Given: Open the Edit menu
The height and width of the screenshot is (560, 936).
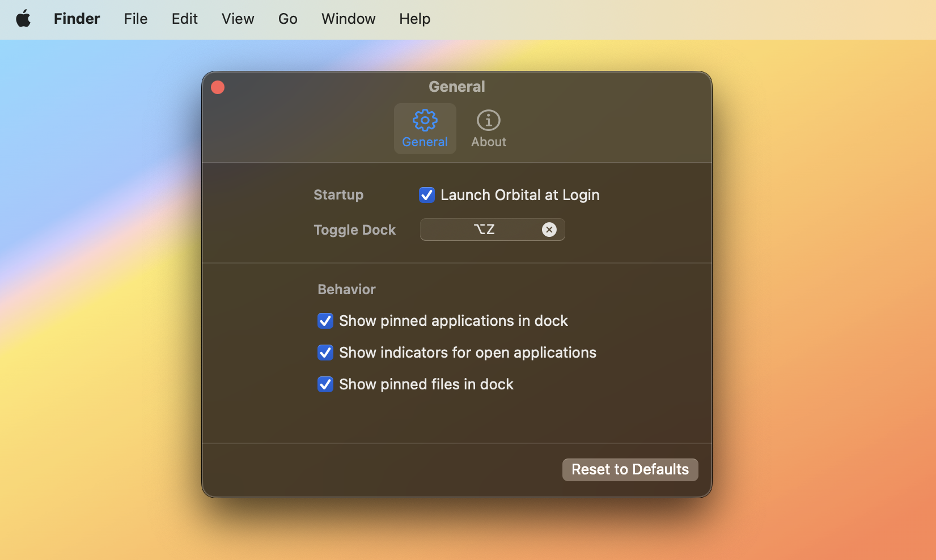Looking at the screenshot, I should [x=184, y=19].
